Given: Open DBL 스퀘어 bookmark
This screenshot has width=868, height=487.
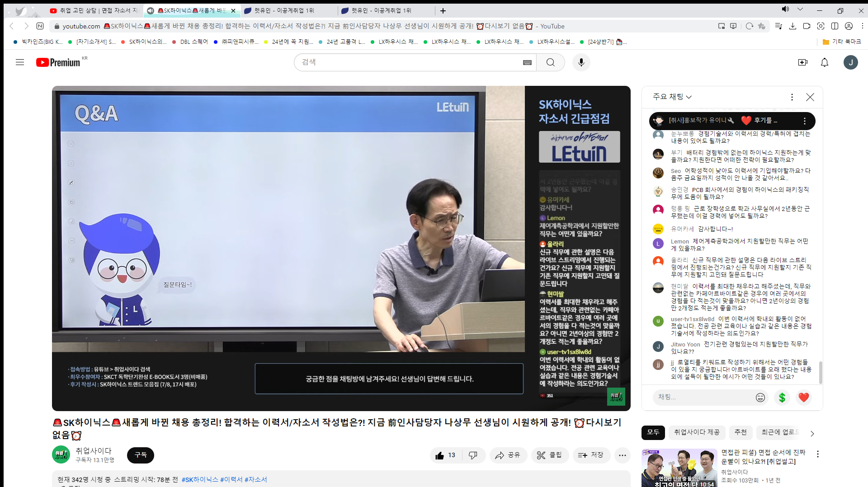Looking at the screenshot, I should point(190,42).
